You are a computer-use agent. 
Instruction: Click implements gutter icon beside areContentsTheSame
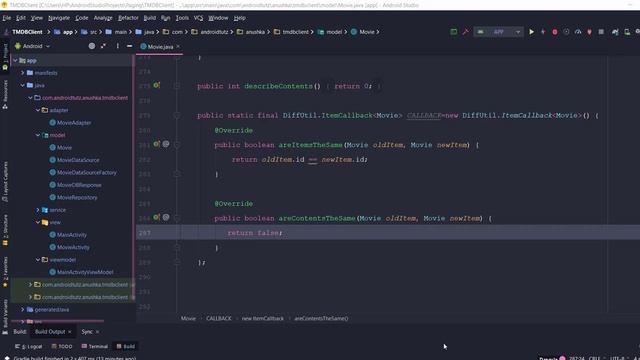[x=156, y=218]
